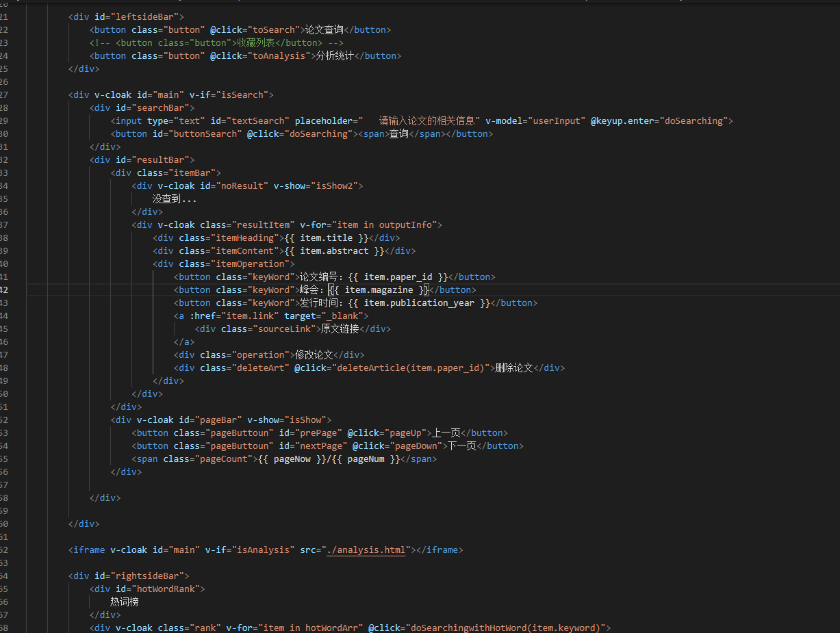Click the "sourceLink" class value

point(284,328)
